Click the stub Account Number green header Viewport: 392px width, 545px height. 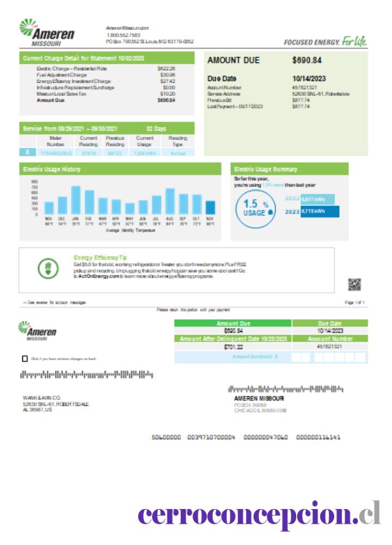(x=330, y=338)
